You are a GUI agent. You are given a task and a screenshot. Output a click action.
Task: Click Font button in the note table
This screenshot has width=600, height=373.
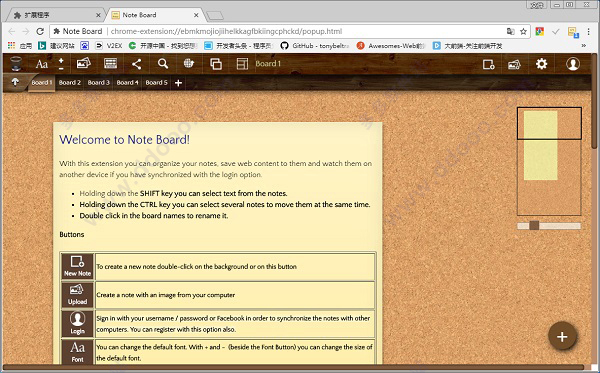[x=77, y=352]
